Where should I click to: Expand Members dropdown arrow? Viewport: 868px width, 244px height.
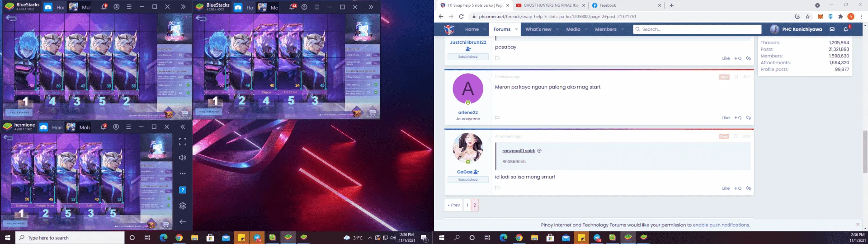(623, 29)
